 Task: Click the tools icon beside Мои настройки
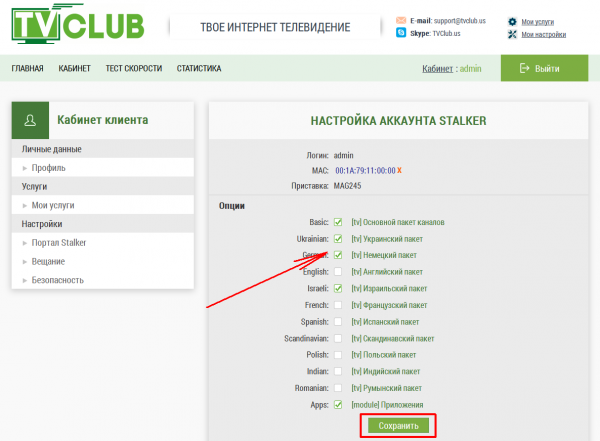click(x=512, y=34)
